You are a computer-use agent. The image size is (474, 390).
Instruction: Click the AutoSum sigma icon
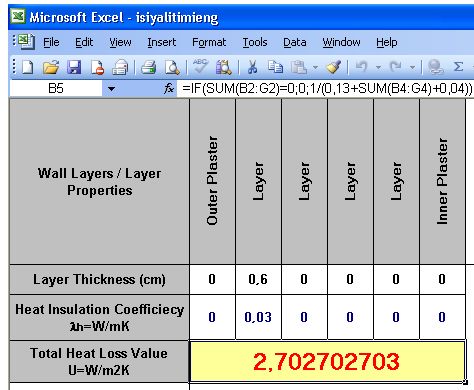pos(459,67)
